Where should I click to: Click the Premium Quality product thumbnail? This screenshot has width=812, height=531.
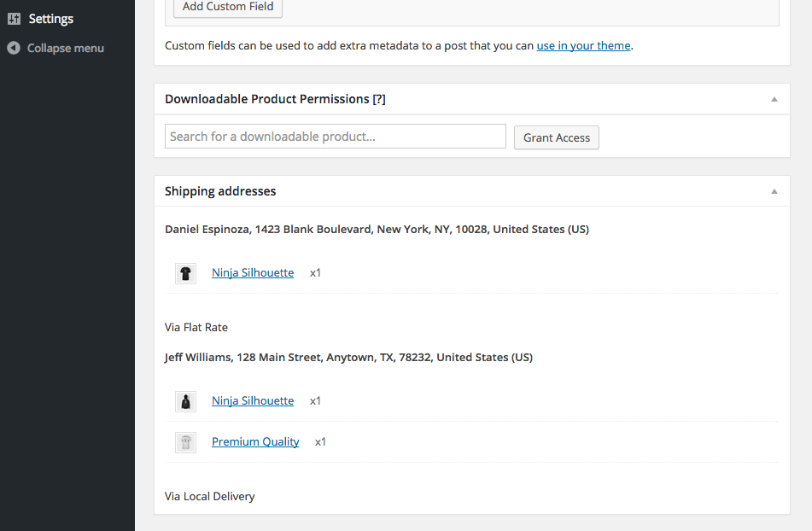(x=185, y=442)
